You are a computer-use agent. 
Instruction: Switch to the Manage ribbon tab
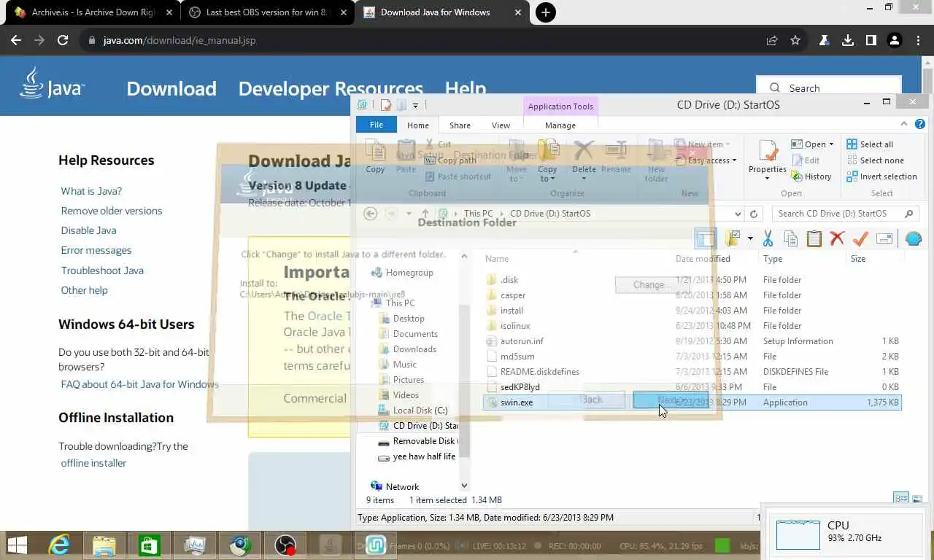coord(560,125)
